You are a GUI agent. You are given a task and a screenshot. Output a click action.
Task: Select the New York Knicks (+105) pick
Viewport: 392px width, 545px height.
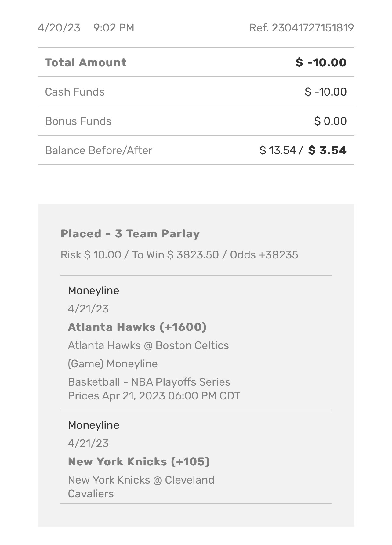(x=139, y=462)
